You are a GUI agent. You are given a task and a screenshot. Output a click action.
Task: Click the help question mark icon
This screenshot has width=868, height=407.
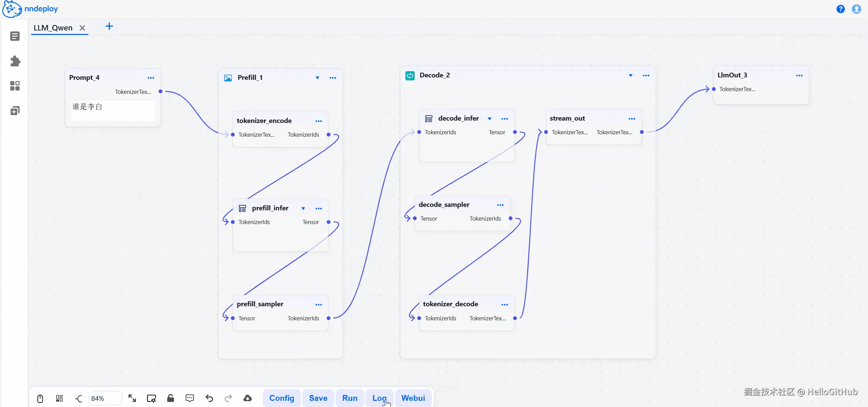coord(841,9)
